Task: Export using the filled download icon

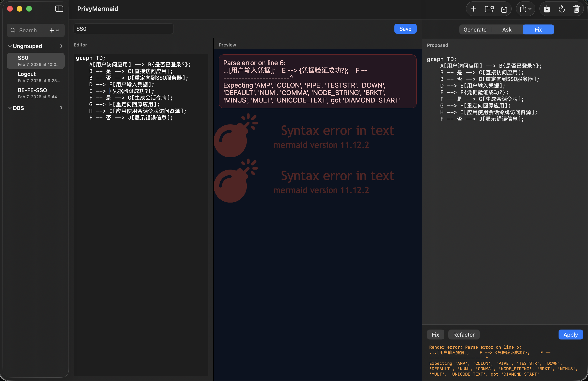Action: point(547,9)
